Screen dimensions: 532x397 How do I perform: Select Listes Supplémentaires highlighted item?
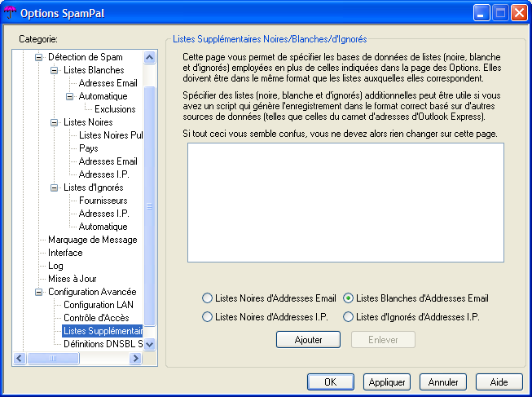pos(103,331)
